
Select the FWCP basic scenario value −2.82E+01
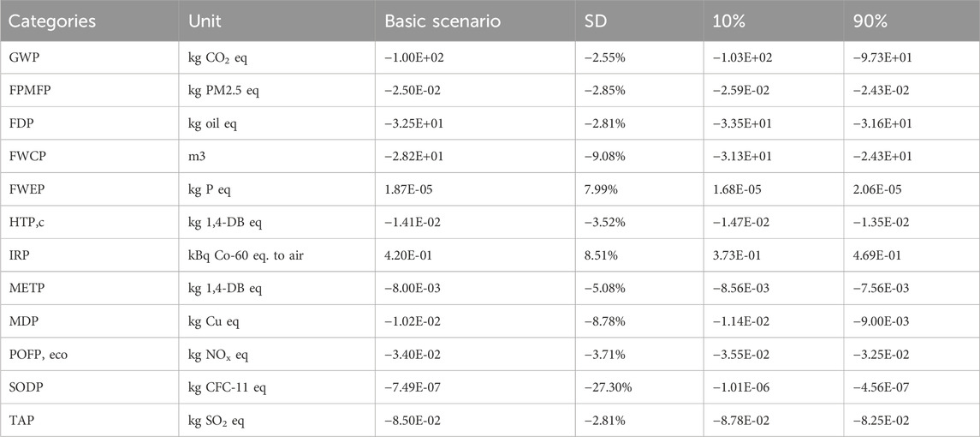pyautogui.click(x=421, y=156)
